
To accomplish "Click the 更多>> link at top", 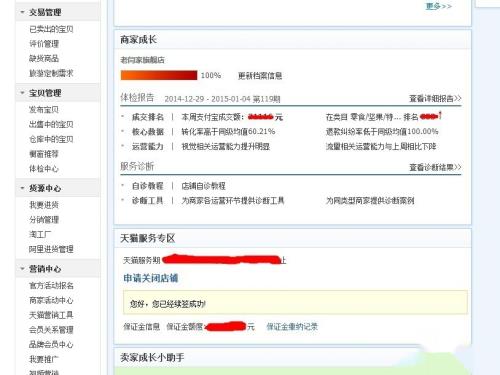I will point(439,6).
